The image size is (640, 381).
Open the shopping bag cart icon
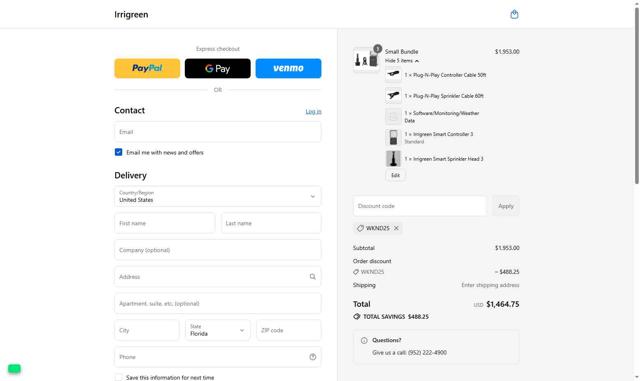pyautogui.click(x=514, y=15)
